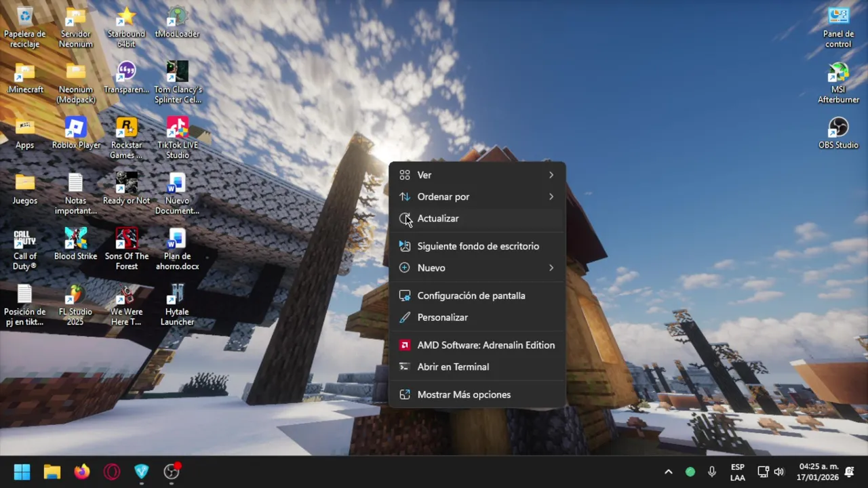This screenshot has width=868, height=488.
Task: Open AMD Software: Adrenalin Edition entry
Action: pyautogui.click(x=477, y=345)
